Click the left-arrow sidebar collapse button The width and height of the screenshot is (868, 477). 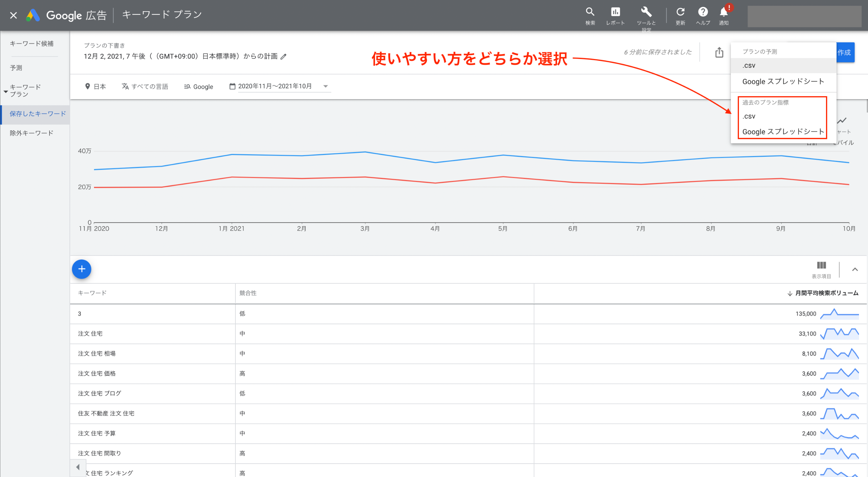[78, 467]
